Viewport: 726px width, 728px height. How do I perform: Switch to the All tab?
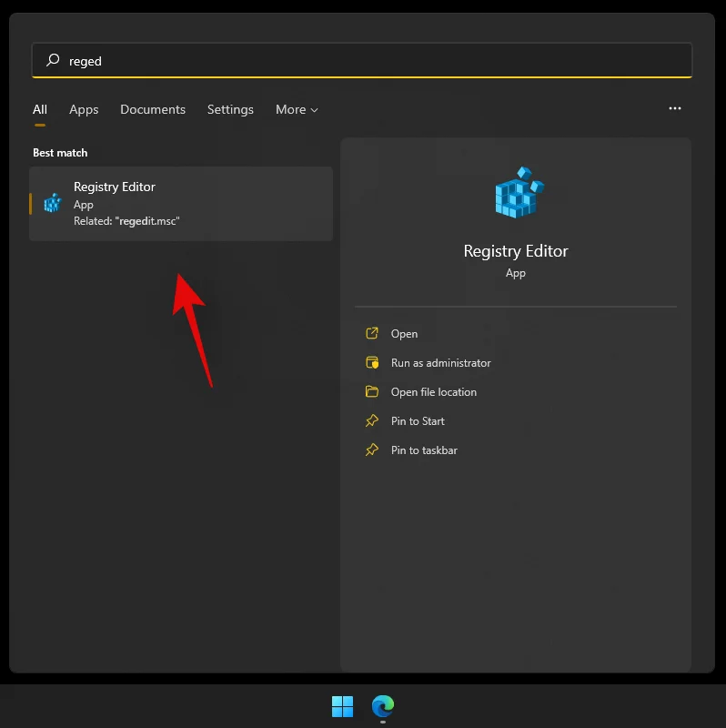pyautogui.click(x=40, y=109)
